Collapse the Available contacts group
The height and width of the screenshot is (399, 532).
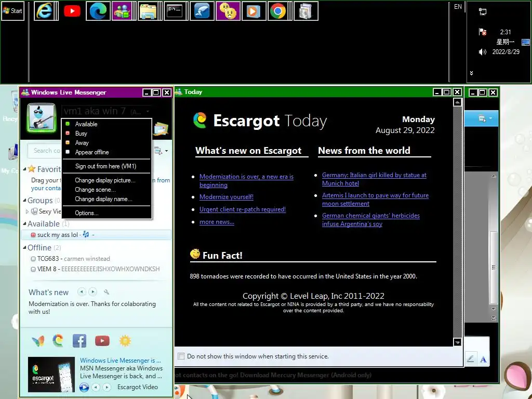click(24, 223)
